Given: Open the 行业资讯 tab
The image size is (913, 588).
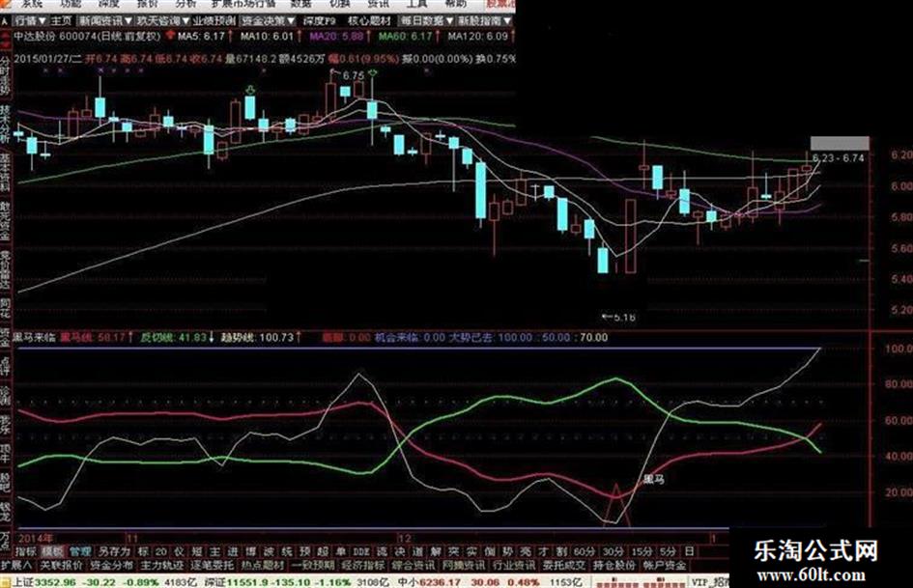Looking at the screenshot, I should point(514,565).
